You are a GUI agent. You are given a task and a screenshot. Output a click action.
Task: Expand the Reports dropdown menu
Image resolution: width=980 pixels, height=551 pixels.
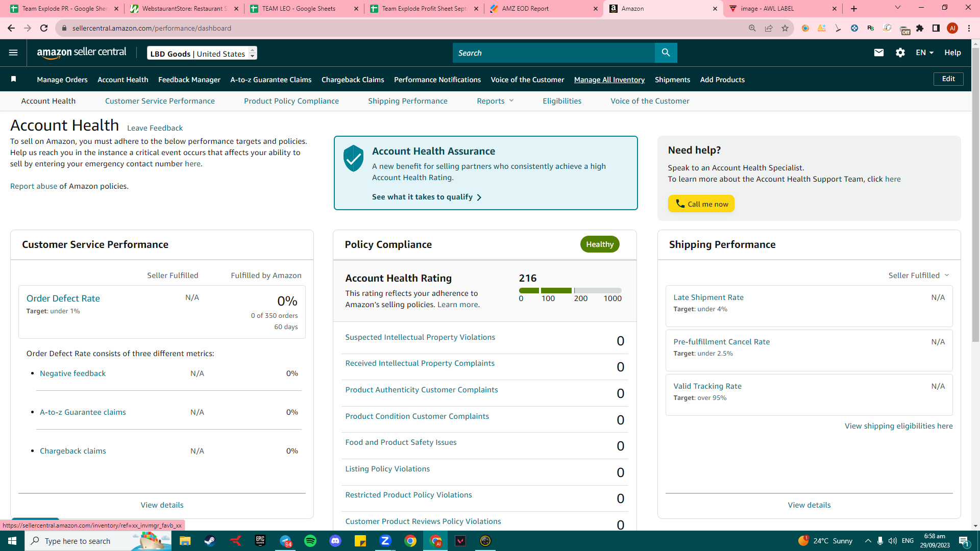[495, 101]
